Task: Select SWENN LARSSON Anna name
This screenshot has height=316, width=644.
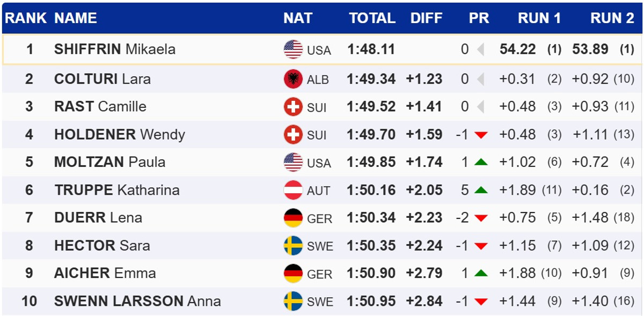Action: tap(137, 301)
